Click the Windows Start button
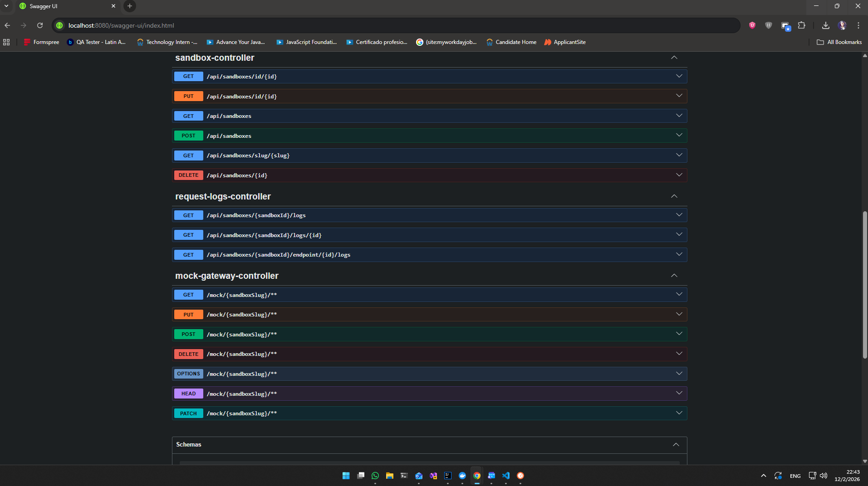868x486 pixels. click(x=346, y=476)
